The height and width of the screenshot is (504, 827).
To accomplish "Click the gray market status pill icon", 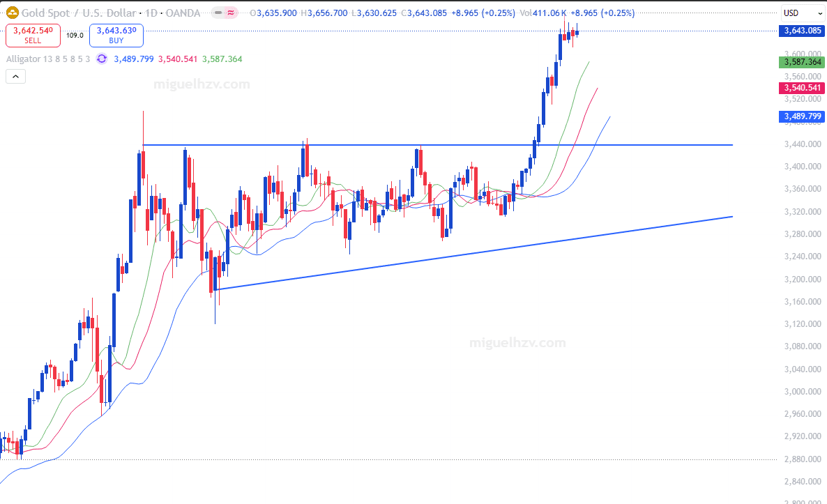I will click(x=218, y=13).
